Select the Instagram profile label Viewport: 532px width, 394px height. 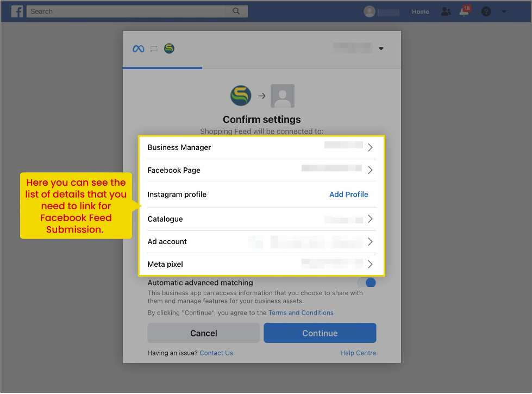(177, 195)
